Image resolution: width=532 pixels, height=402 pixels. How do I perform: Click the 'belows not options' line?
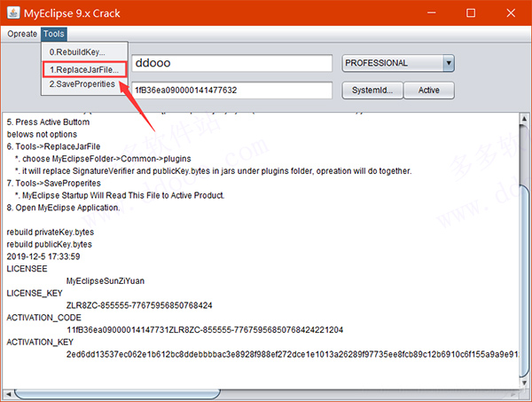tap(42, 135)
